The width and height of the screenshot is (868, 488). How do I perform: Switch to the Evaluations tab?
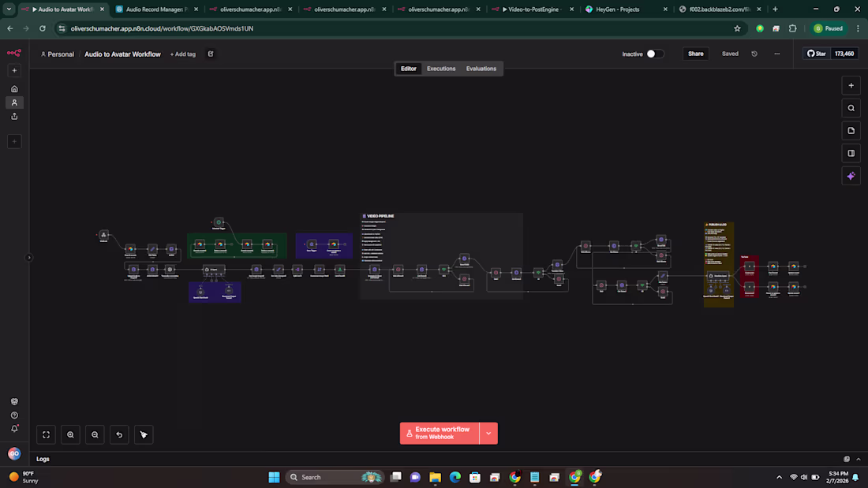(481, 69)
